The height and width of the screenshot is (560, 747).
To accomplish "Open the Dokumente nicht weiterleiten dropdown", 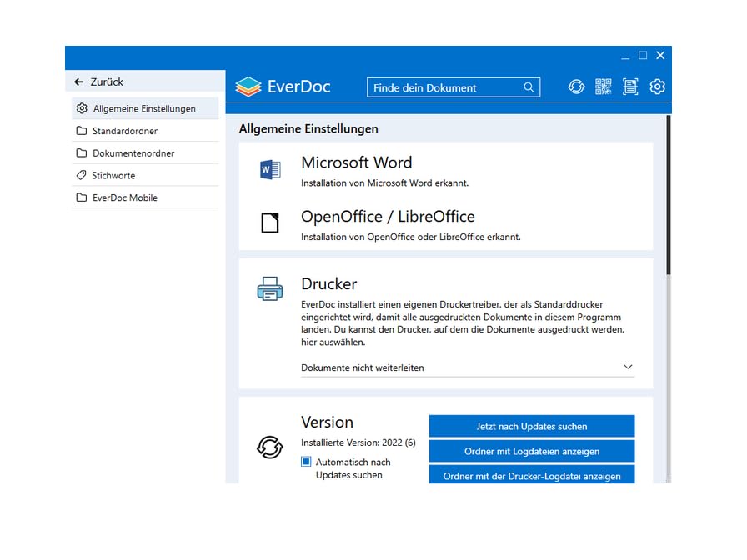I will 468,367.
